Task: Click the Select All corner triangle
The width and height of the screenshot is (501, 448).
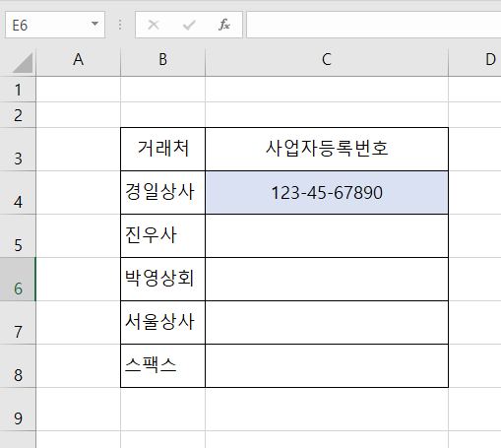Action: point(23,62)
